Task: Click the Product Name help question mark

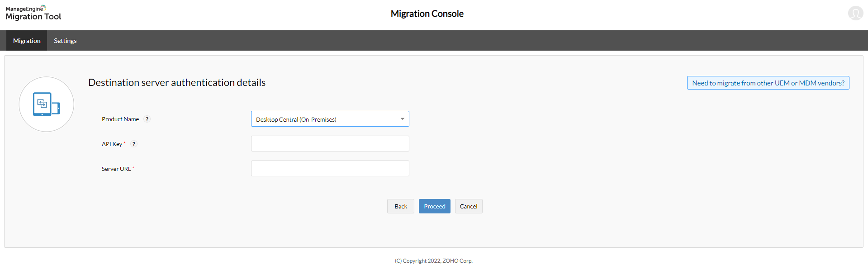Action: [147, 119]
